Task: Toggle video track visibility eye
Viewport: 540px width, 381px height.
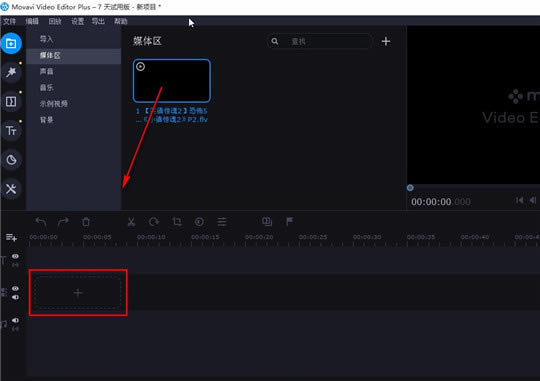Action: 15,288
